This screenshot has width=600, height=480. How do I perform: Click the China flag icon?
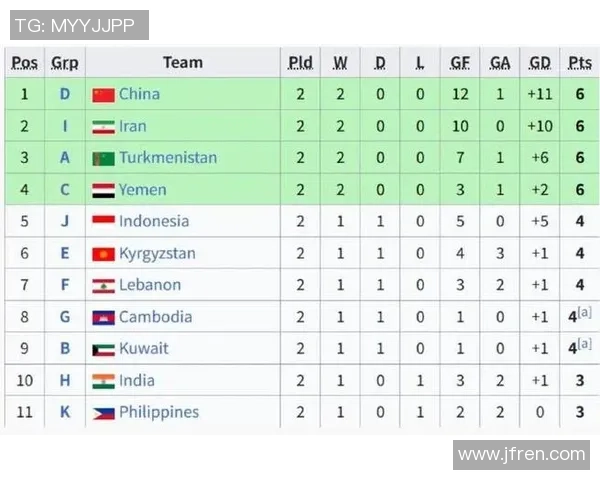103,95
